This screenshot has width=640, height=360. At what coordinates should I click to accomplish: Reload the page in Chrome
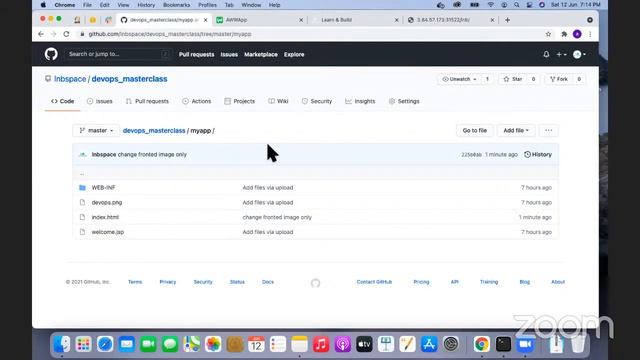(66, 34)
